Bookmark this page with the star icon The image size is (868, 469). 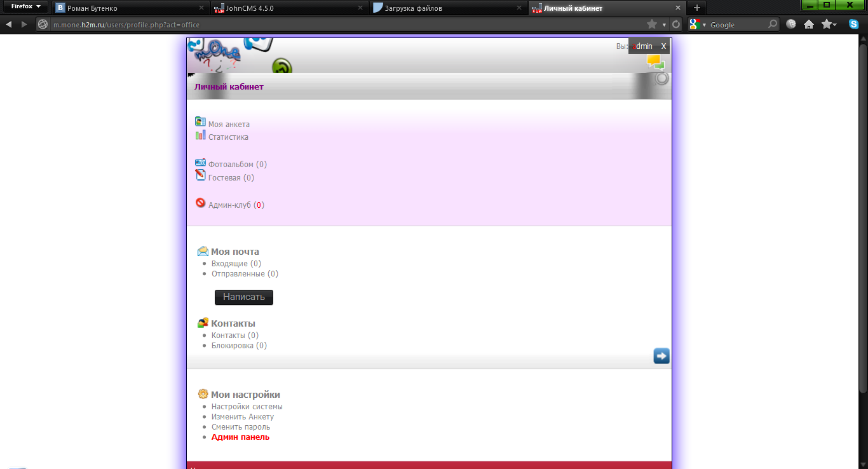652,24
